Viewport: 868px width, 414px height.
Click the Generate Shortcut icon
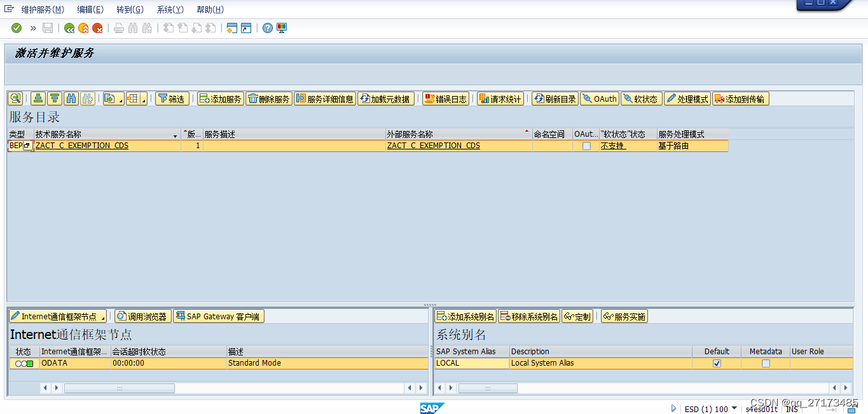click(x=246, y=28)
